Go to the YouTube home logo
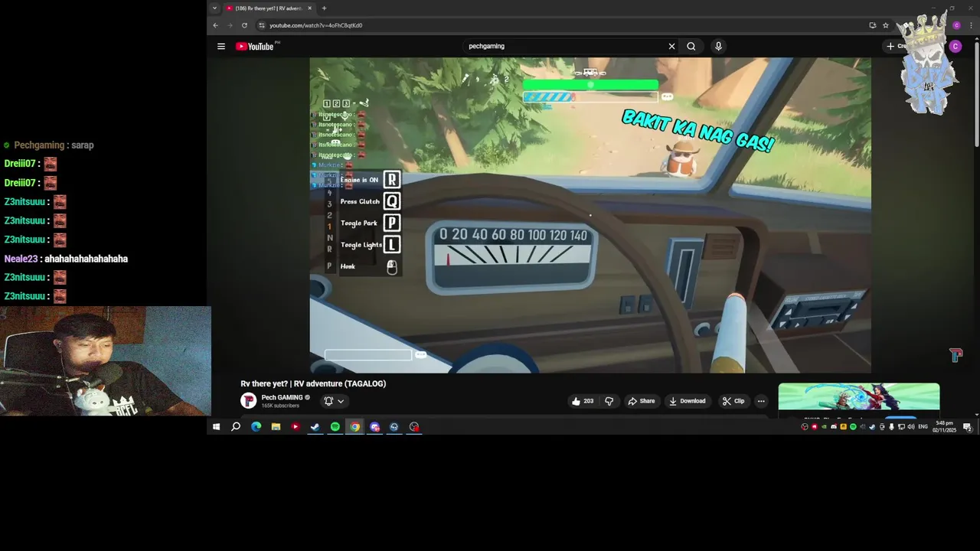The image size is (980, 551). 255,46
